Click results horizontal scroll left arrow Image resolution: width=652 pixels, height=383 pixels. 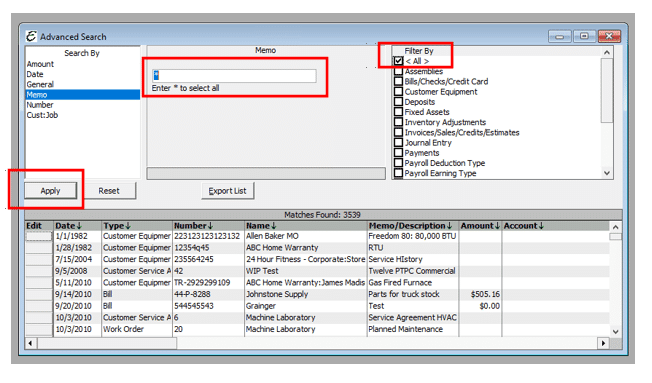[x=30, y=343]
